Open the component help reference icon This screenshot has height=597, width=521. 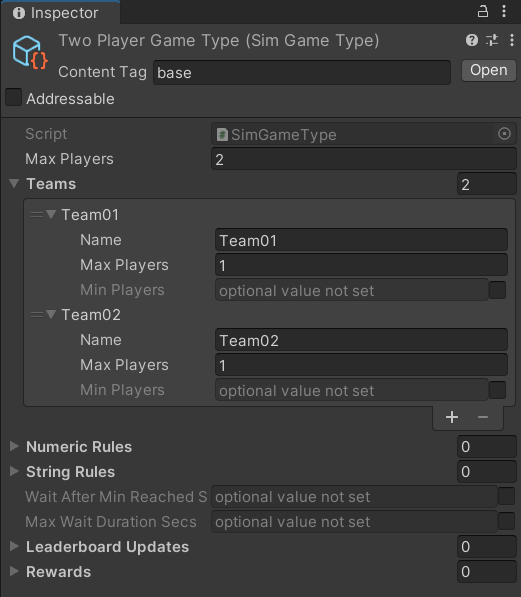coord(472,40)
